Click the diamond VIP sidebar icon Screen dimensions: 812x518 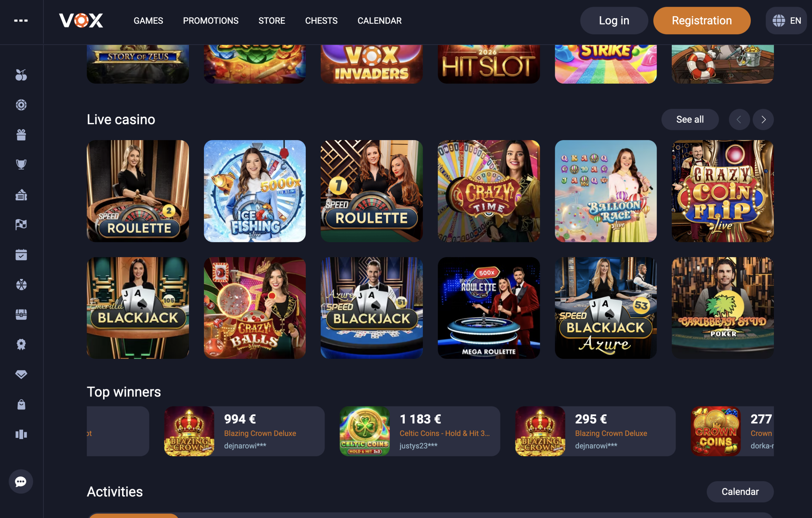click(21, 374)
